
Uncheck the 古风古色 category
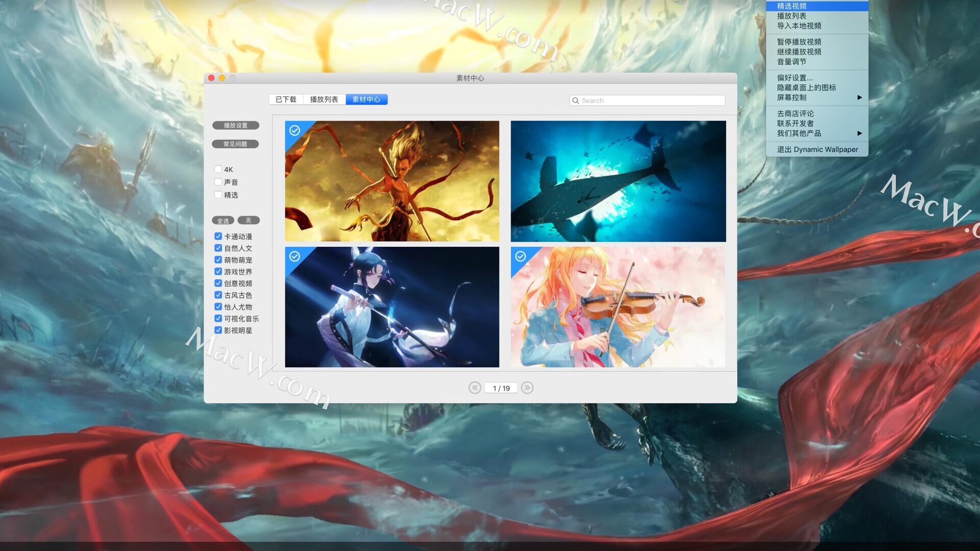[x=218, y=295]
